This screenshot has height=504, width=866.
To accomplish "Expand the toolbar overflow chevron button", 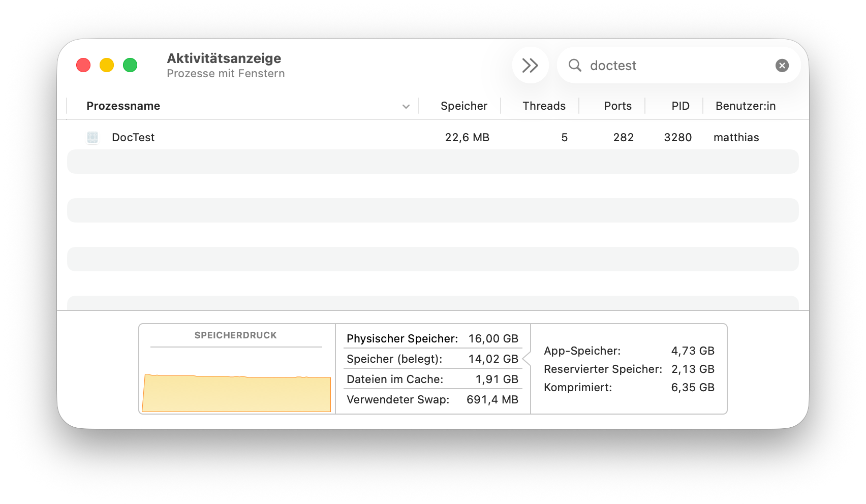I will [530, 66].
